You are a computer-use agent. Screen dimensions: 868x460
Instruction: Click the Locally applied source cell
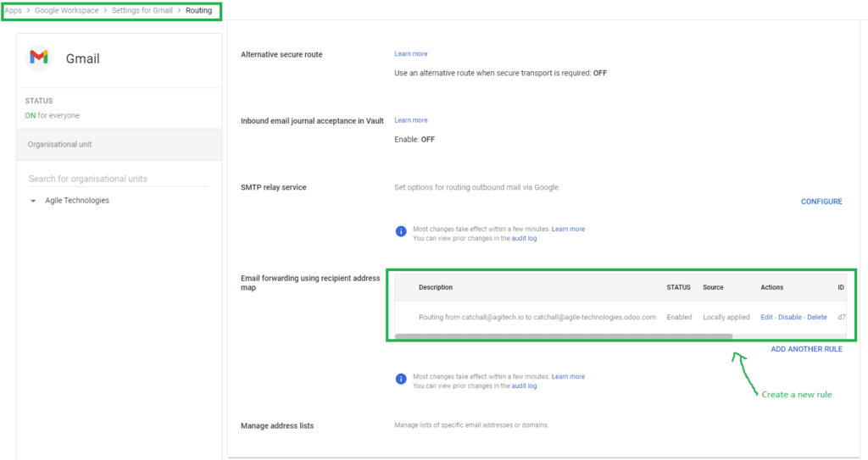726,317
